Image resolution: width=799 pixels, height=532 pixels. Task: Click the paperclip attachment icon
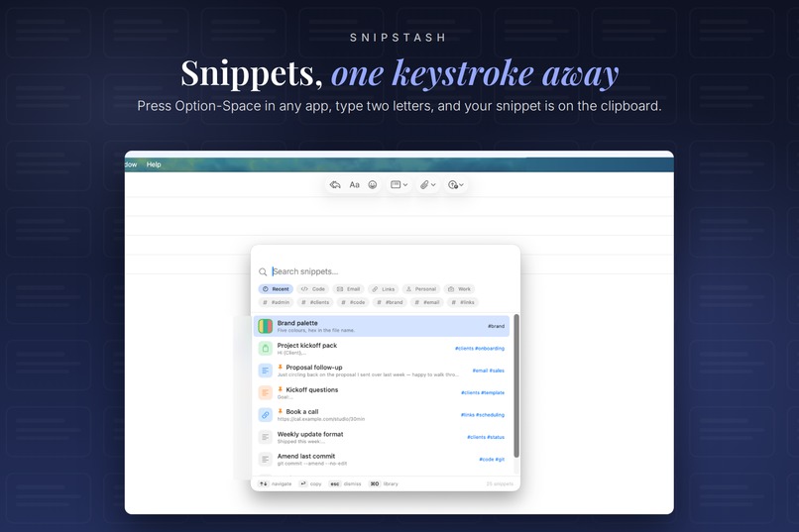[x=424, y=185]
